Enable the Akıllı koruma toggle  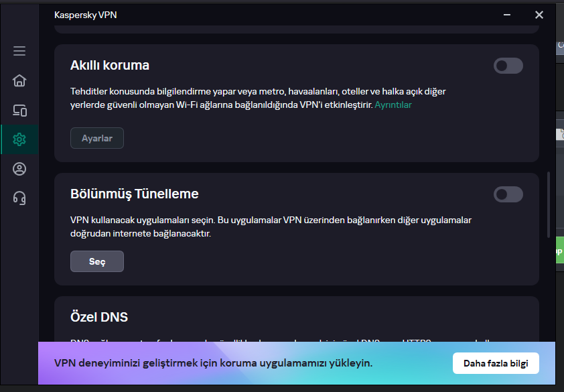coord(508,66)
